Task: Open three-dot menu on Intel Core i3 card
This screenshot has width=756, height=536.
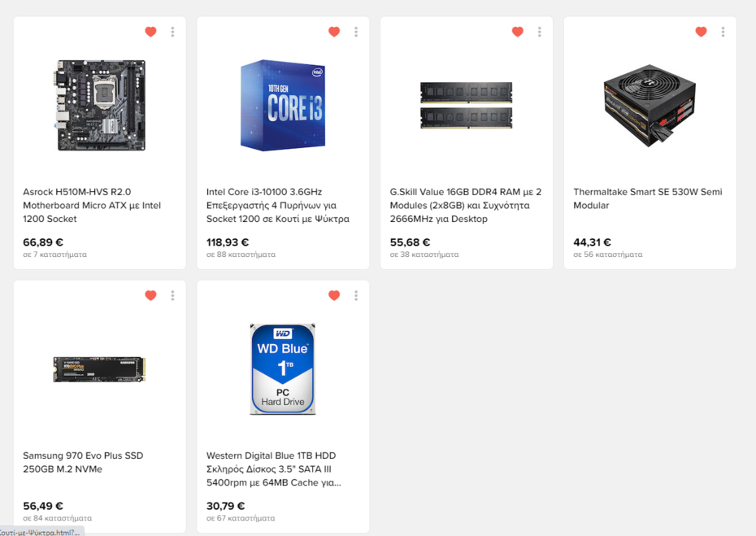Action: [356, 32]
